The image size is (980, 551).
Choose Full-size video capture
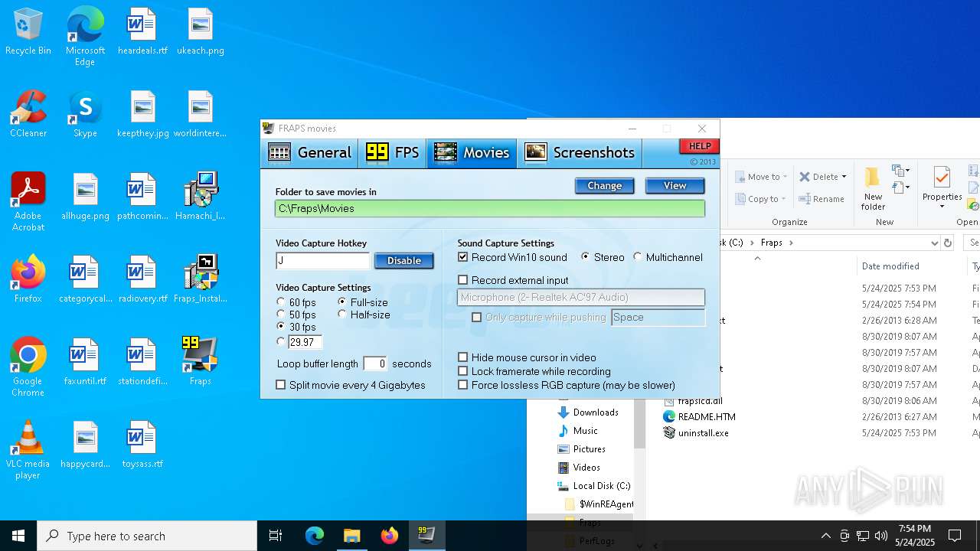point(342,302)
